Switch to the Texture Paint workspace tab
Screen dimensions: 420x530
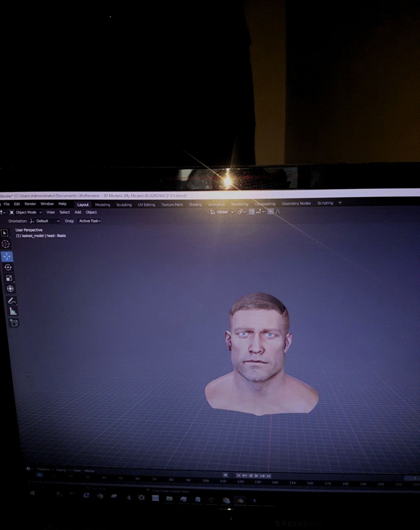click(172, 205)
